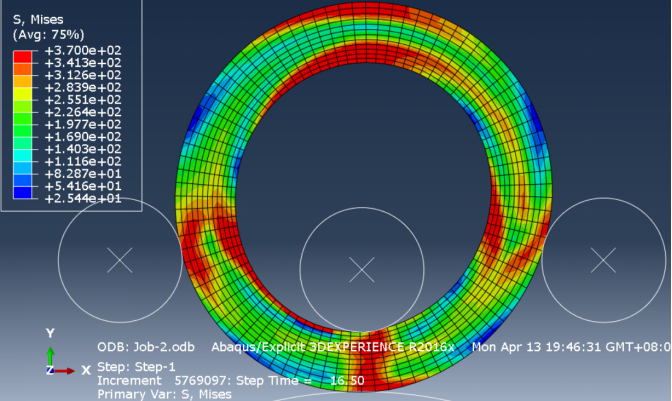The width and height of the screenshot is (672, 401).
Task: Click the green Y axis arrow of the triad
Action: click(51, 357)
